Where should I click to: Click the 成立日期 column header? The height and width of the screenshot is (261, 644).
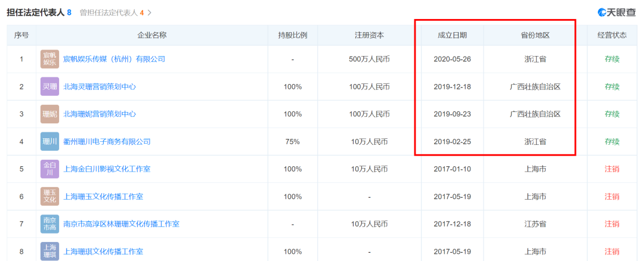(x=452, y=35)
